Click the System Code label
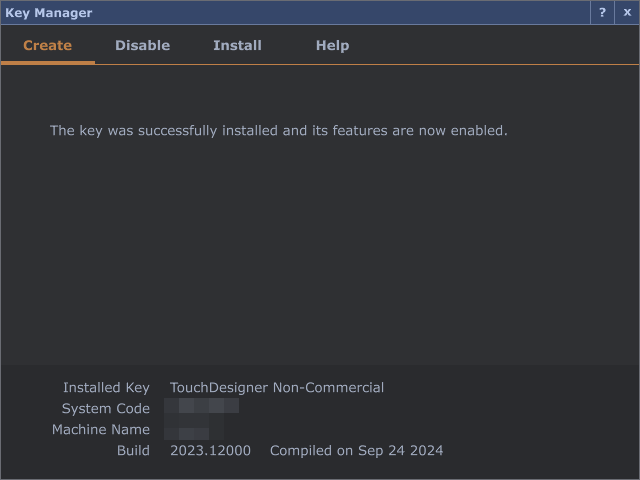 105,409
